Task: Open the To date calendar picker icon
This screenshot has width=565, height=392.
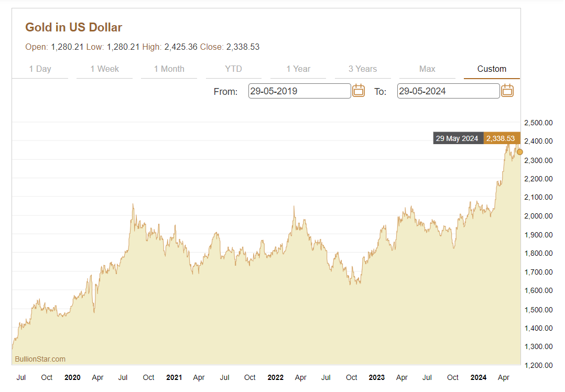Action: pos(507,91)
